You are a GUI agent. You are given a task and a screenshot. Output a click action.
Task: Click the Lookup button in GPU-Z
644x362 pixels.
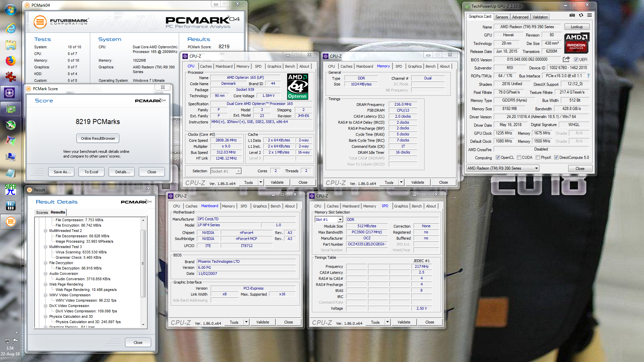tap(577, 27)
